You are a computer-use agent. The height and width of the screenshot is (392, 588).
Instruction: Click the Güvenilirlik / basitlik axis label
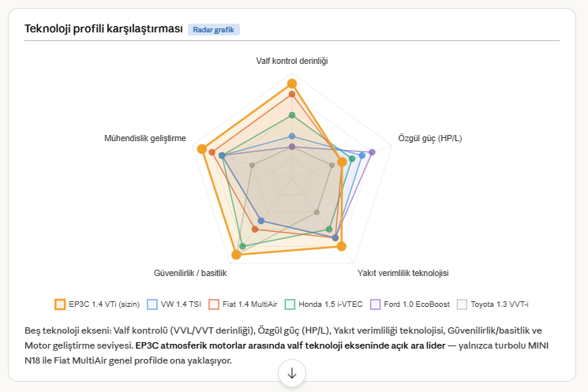point(190,273)
